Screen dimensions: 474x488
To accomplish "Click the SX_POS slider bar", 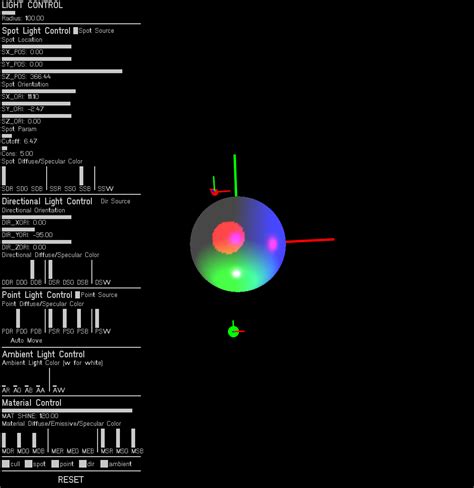I will (x=37, y=47).
